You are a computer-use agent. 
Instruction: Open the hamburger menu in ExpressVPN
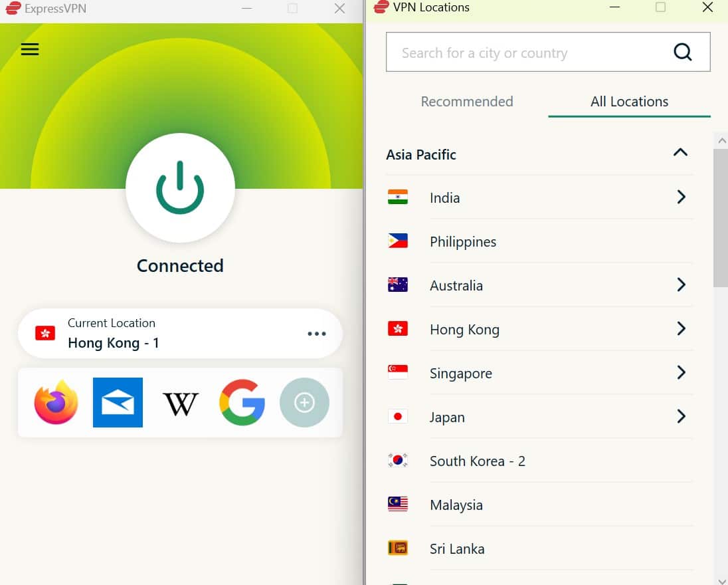pos(30,49)
